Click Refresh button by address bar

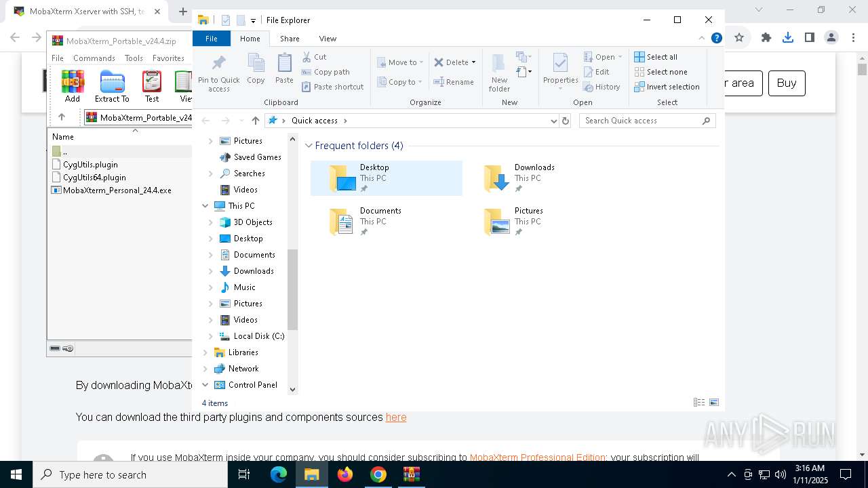coord(566,121)
